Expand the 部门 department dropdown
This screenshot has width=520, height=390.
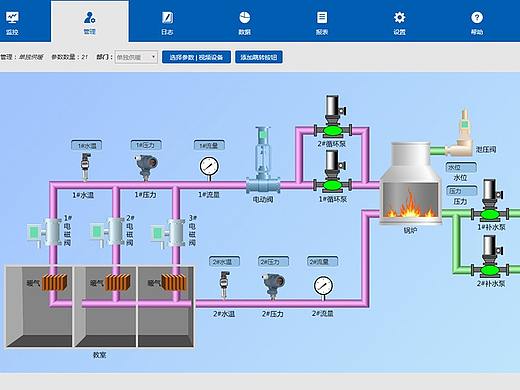tap(136, 57)
